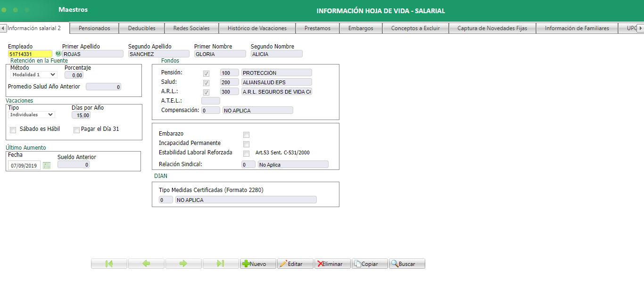The width and height of the screenshot is (644, 281).
Task: Toggle the A.R.L. checkbox
Action: 206,92
